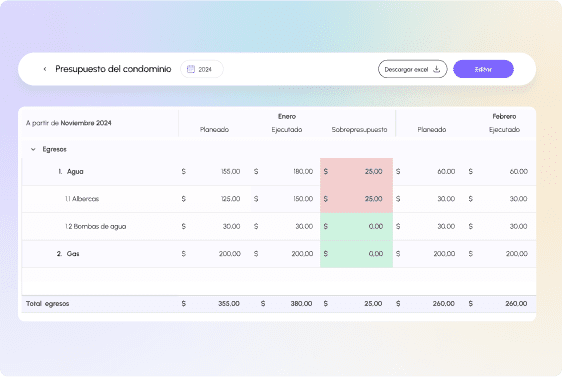
Task: Go back using the left chevron arrow
Action: (x=45, y=69)
